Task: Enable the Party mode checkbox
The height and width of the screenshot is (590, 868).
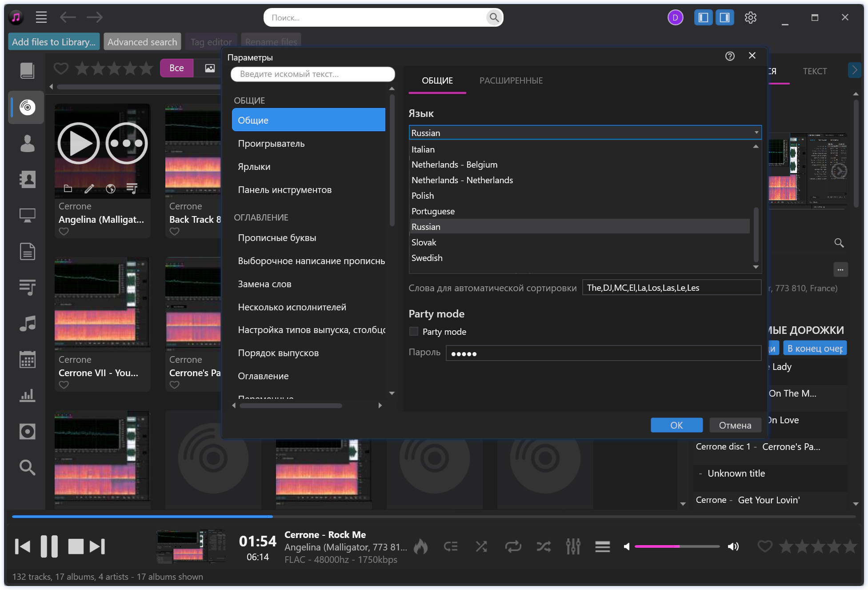Action: pos(414,331)
